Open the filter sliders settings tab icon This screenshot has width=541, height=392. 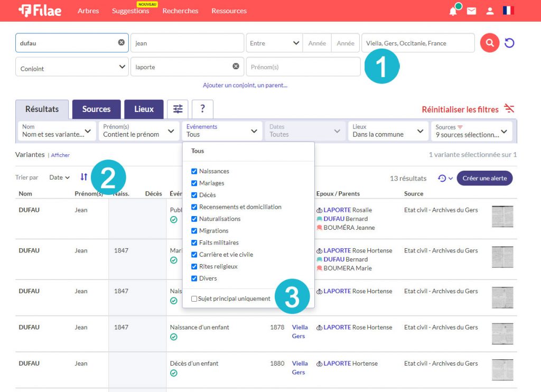(x=178, y=109)
